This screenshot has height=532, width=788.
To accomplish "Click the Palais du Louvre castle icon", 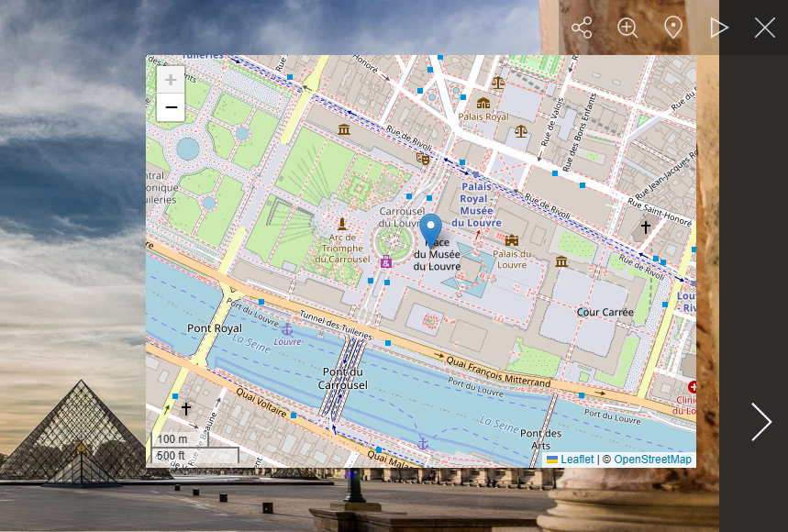I will [512, 239].
